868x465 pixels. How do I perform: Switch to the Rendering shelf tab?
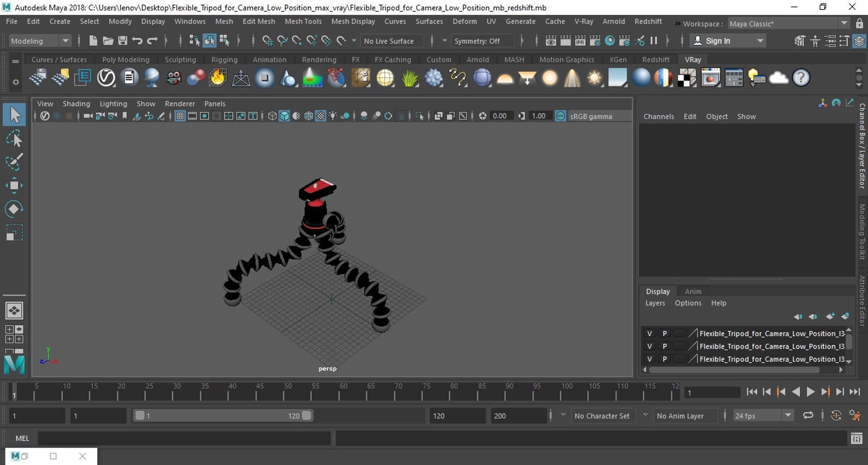coord(319,59)
